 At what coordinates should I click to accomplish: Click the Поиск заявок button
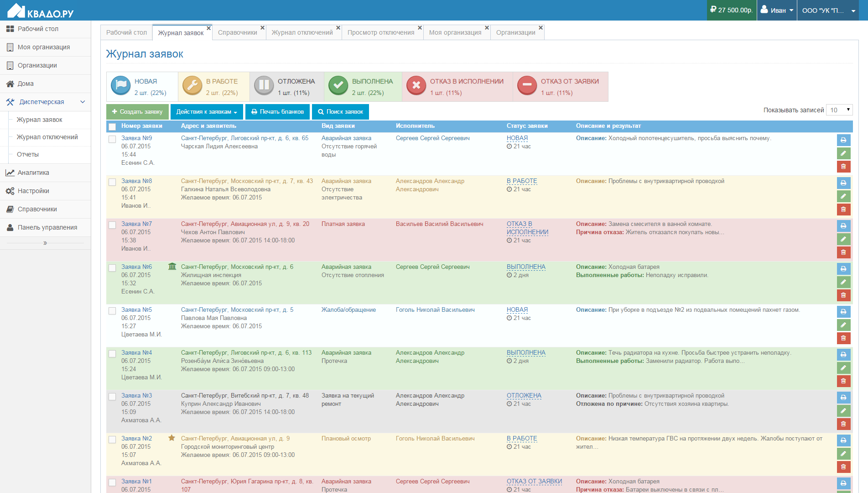(x=340, y=112)
